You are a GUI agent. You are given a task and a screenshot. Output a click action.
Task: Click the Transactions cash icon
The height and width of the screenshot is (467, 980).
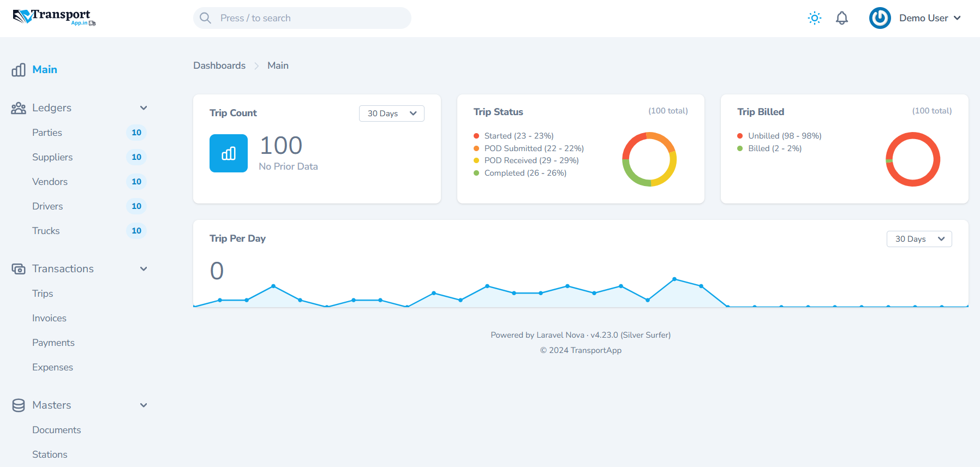(19, 269)
